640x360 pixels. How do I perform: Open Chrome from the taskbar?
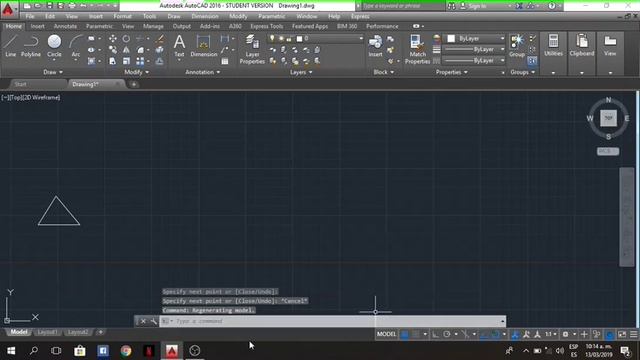[126, 351]
